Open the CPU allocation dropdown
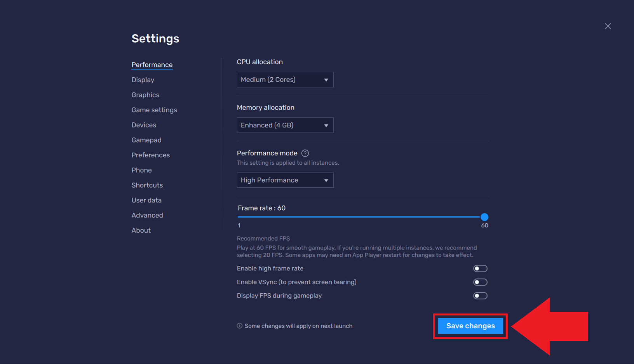Image resolution: width=634 pixels, height=364 pixels. point(285,80)
